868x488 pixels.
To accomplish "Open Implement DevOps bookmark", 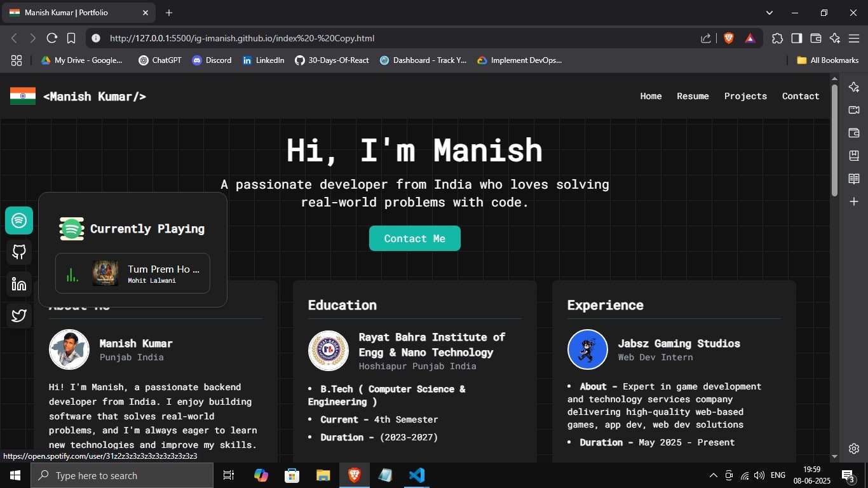I will click(x=519, y=60).
